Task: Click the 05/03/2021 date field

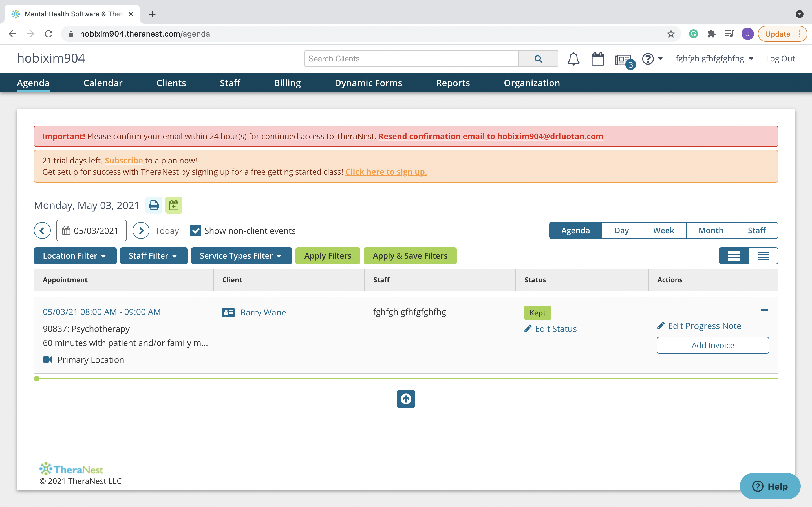Action: (92, 231)
